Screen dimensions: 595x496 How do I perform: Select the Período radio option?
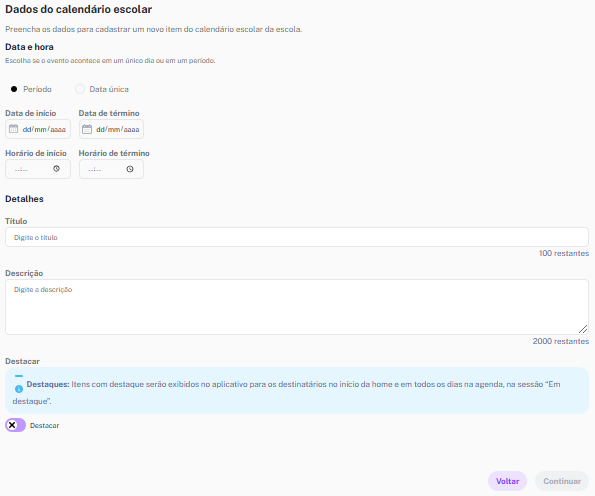click(14, 89)
